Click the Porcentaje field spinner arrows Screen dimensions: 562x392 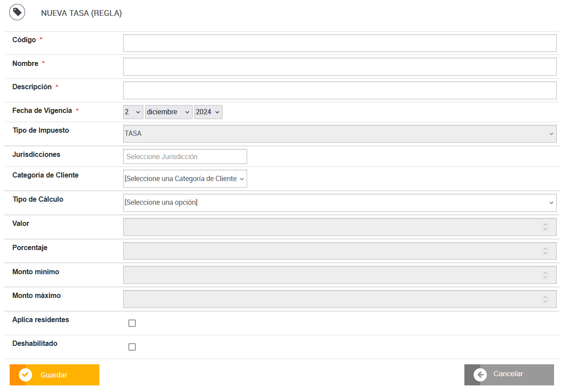[545, 251]
